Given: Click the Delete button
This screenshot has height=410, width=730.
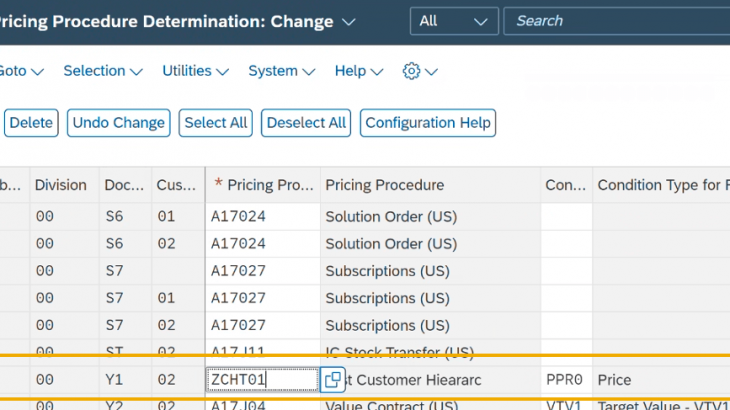Looking at the screenshot, I should [x=31, y=123].
